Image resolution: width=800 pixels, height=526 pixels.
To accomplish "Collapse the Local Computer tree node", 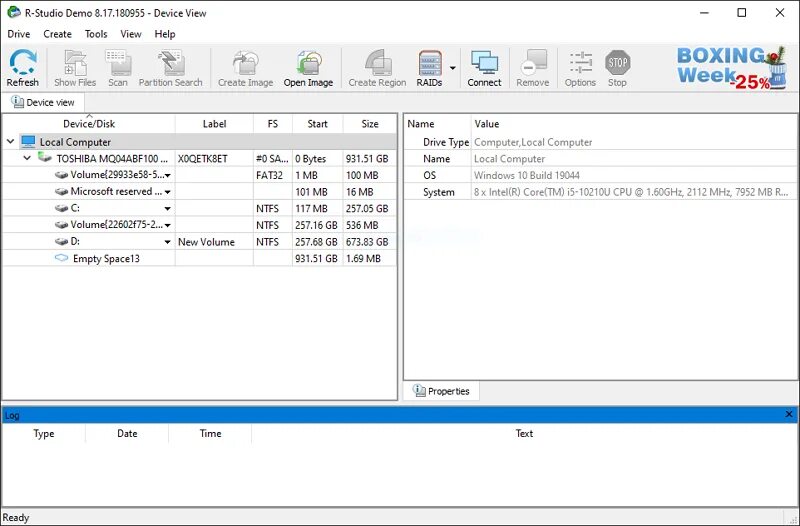I will pos(11,141).
